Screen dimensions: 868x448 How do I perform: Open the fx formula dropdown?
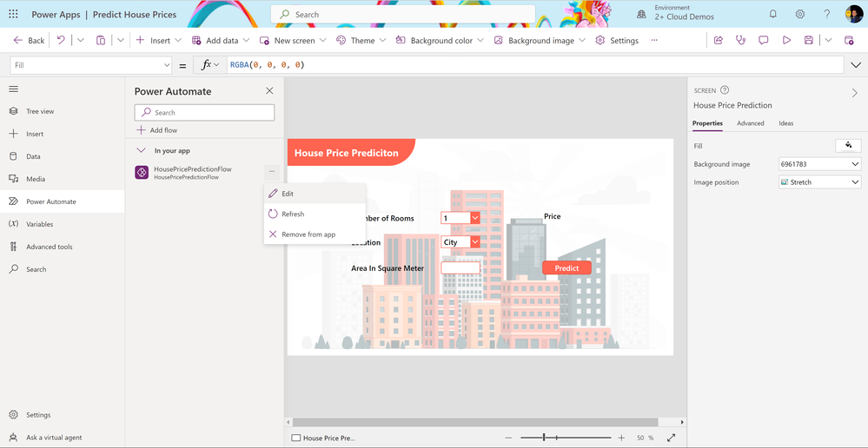pyautogui.click(x=209, y=65)
